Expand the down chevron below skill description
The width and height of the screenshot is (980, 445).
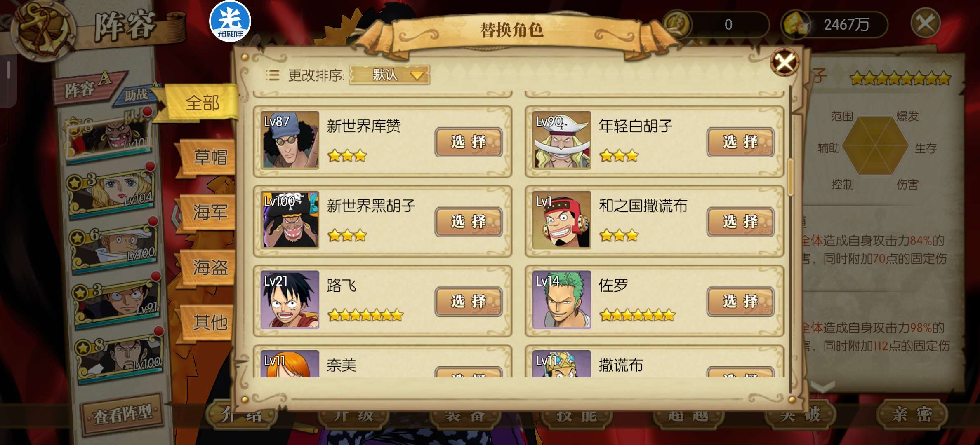(823, 386)
